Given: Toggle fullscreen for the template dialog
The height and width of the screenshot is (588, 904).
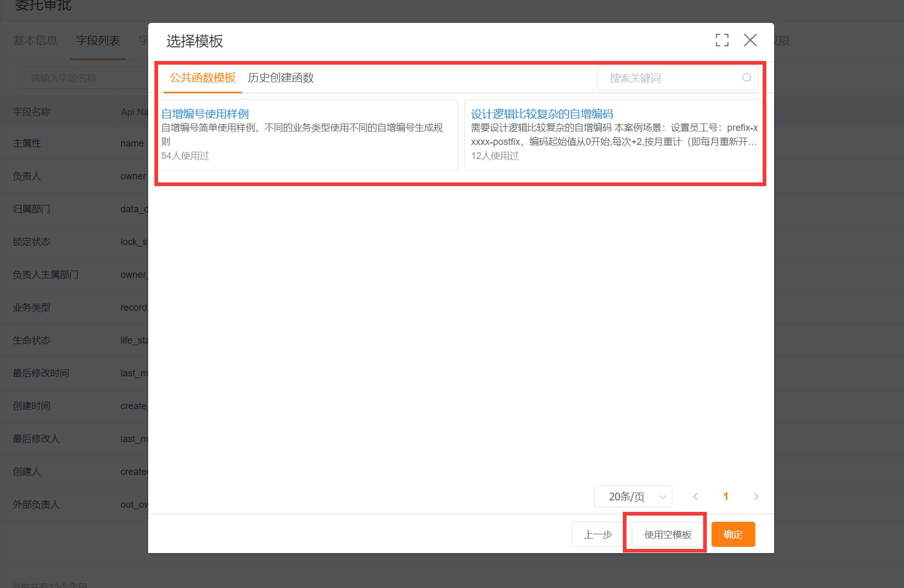Looking at the screenshot, I should click(x=722, y=40).
